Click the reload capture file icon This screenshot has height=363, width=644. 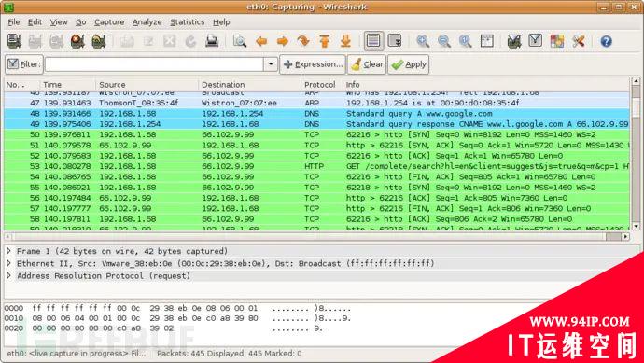tap(190, 41)
